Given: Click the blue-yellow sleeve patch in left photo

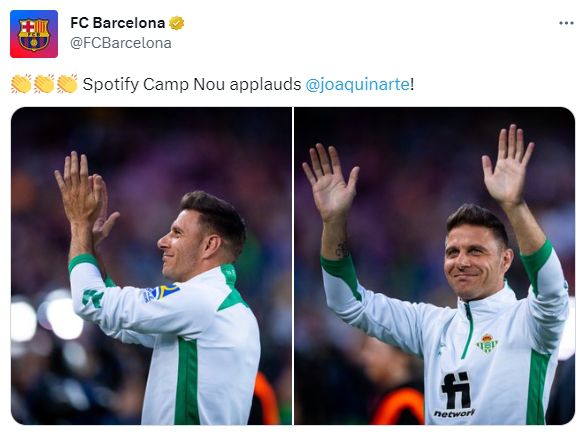Looking at the screenshot, I should click(x=161, y=293).
